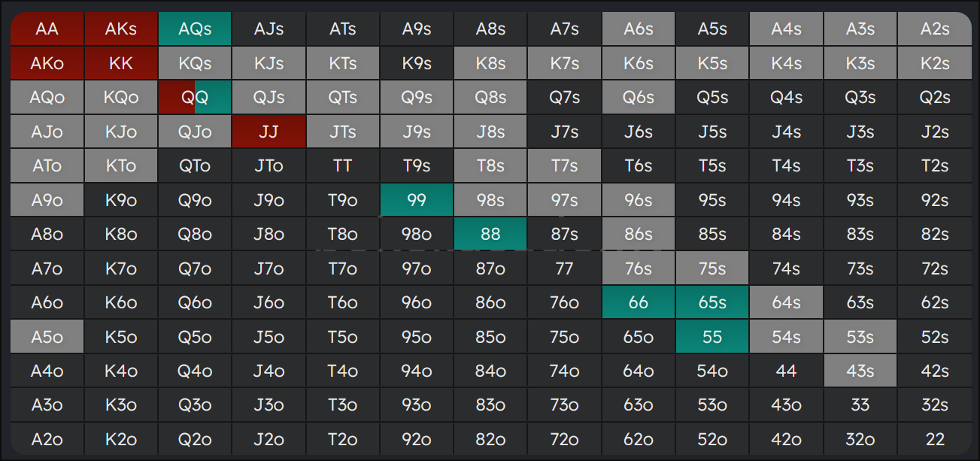Click the T9s hand cell
This screenshot has width=980, height=461.
click(x=417, y=165)
